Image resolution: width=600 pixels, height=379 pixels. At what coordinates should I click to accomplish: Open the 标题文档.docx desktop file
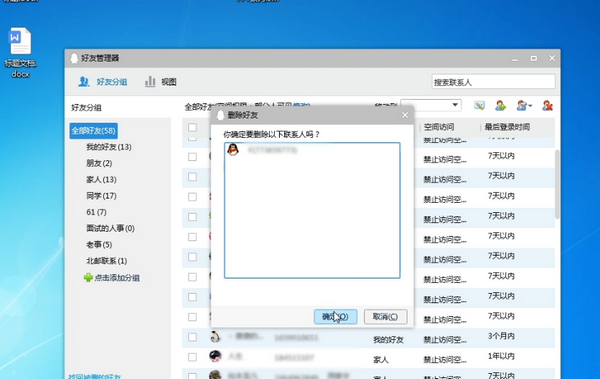tap(20, 52)
